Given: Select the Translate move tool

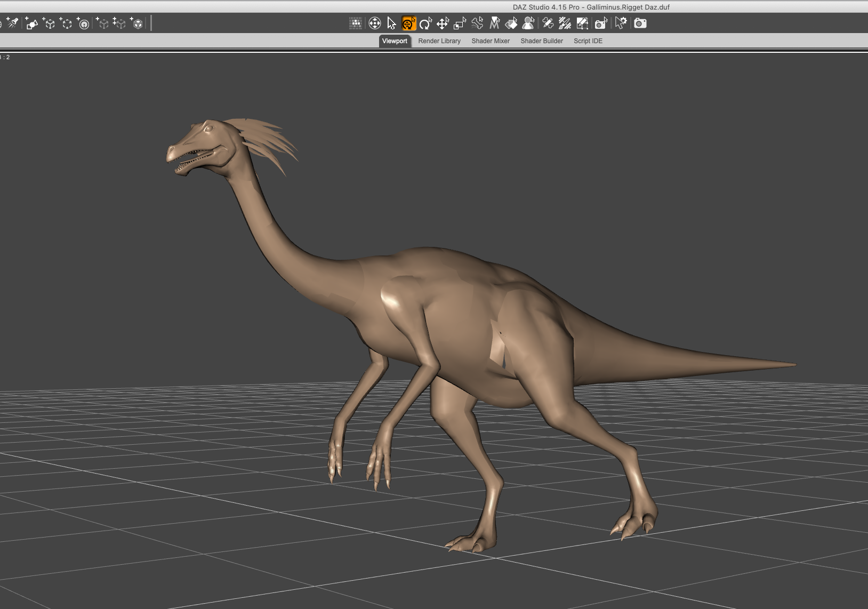Looking at the screenshot, I should [x=443, y=23].
